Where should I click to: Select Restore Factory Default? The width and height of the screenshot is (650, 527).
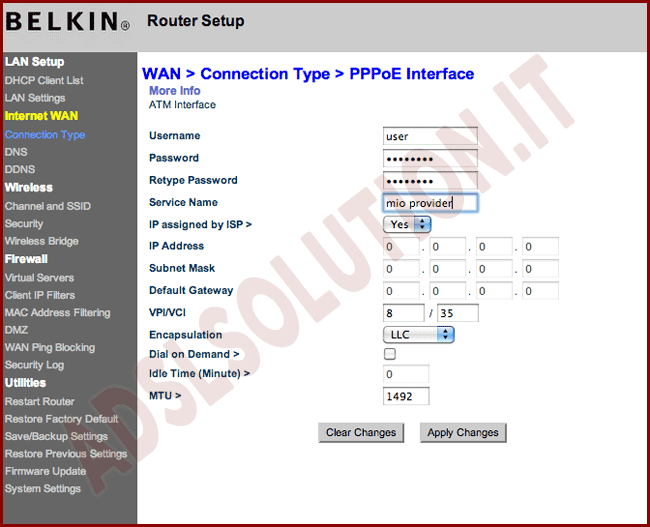61,419
